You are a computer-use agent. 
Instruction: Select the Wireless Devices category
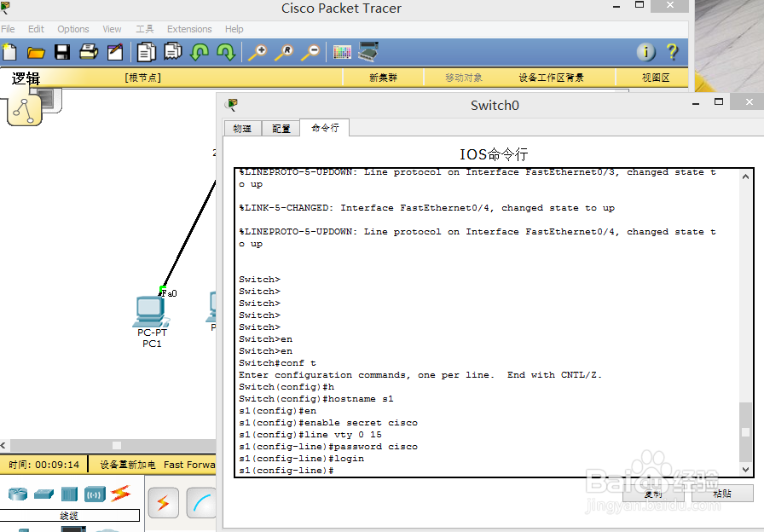click(95, 494)
